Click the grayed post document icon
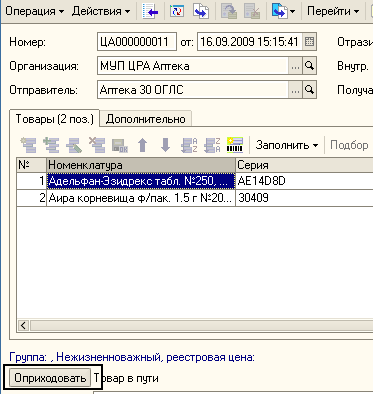The image size is (373, 394). tap(229, 11)
